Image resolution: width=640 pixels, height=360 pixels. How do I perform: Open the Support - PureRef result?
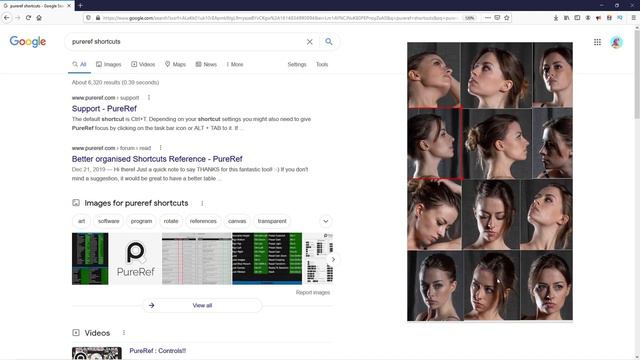click(104, 109)
